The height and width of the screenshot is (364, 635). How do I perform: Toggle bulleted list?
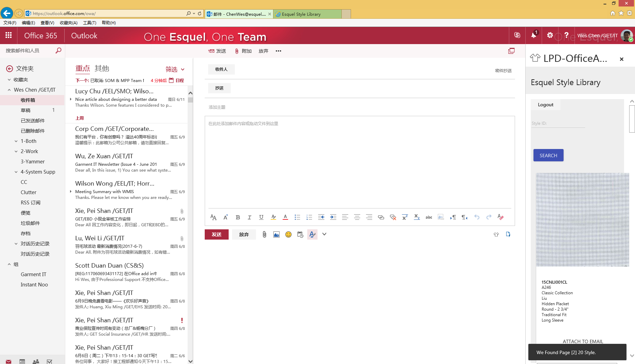[297, 217]
